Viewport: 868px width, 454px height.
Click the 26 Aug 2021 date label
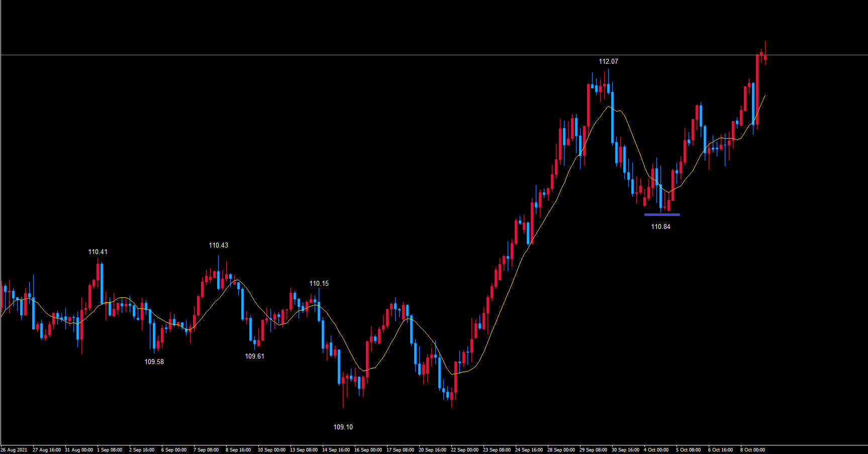(x=14, y=449)
